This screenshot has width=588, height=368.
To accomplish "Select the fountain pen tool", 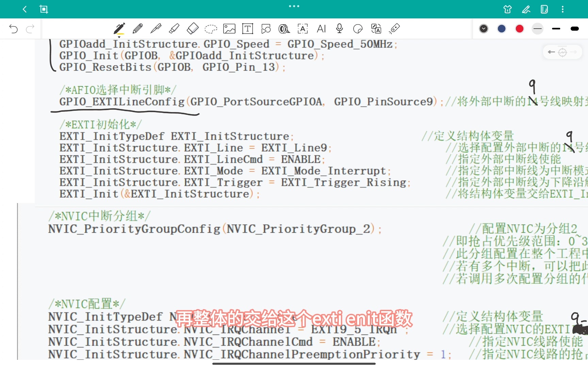I will (x=119, y=29).
